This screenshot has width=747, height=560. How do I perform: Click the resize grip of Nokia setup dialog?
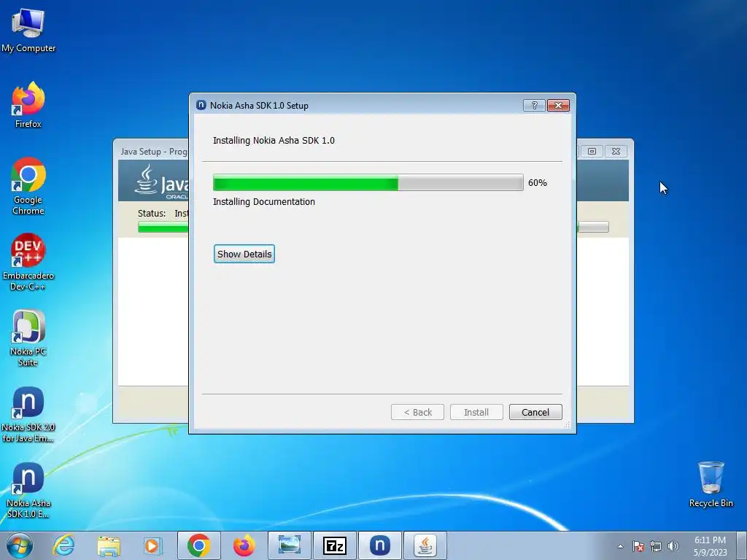567,425
